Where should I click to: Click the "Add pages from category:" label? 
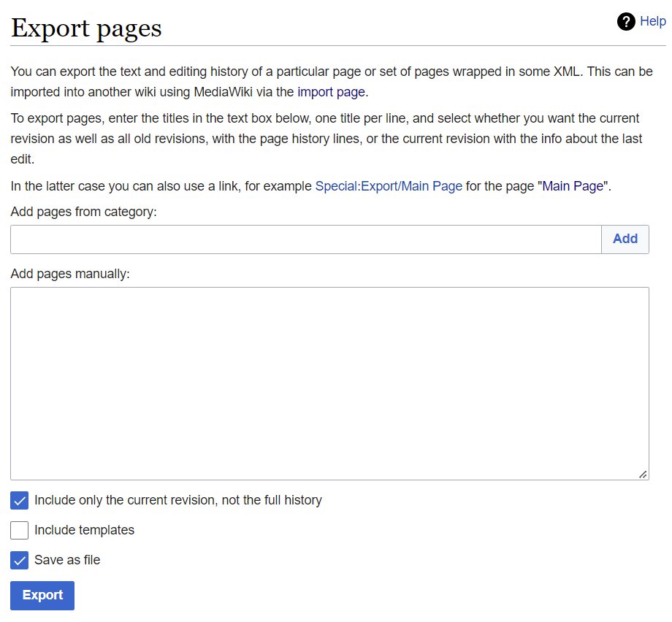(x=84, y=212)
